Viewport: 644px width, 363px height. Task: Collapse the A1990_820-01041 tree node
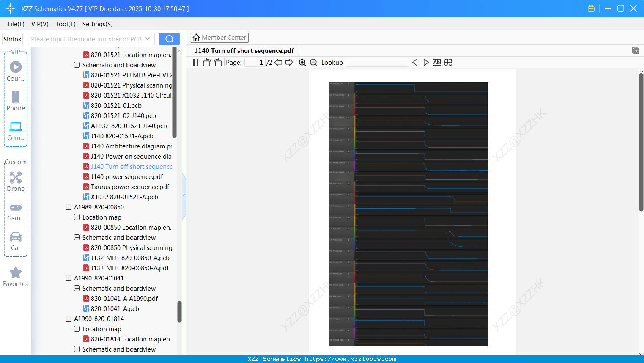point(69,278)
